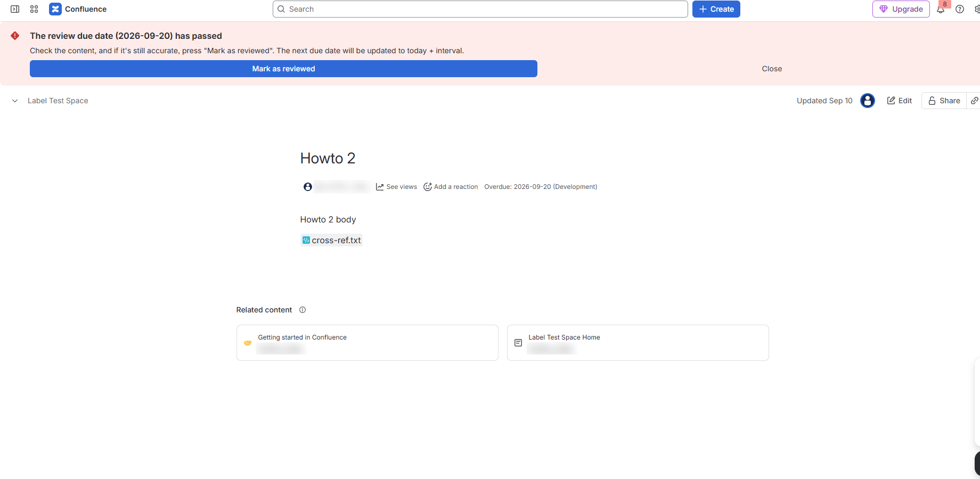The height and width of the screenshot is (479, 980).
Task: Click Updated Sep 10 text
Action: point(824,101)
